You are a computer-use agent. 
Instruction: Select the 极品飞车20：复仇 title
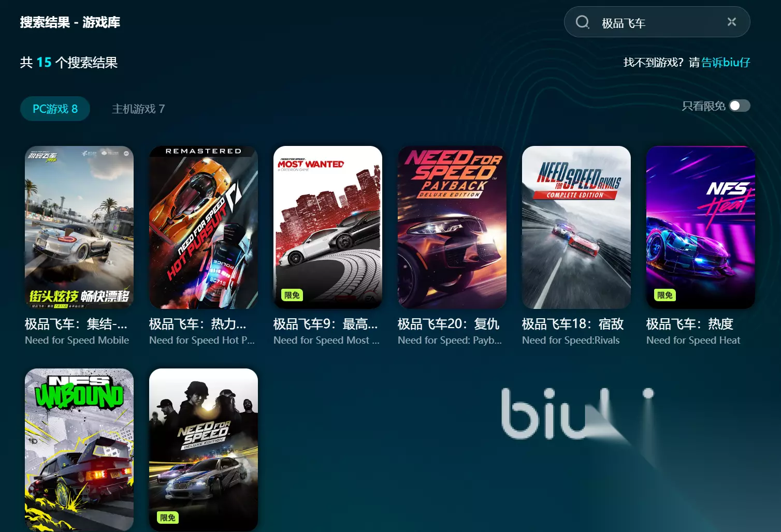(449, 324)
